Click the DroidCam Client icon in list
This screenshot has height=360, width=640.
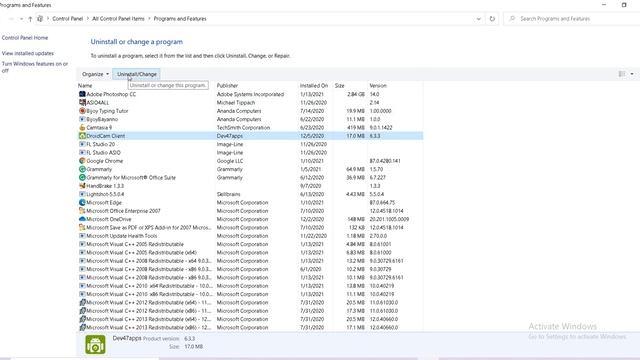82,136
